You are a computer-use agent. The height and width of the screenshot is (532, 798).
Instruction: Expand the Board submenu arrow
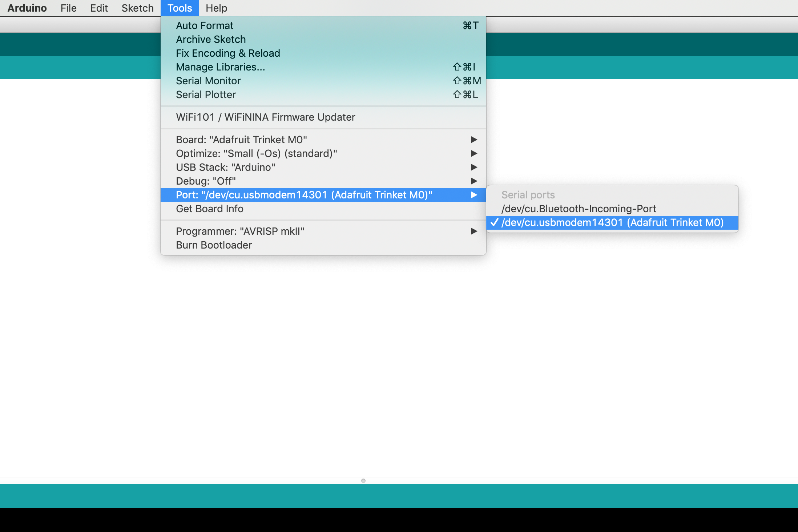(473, 140)
